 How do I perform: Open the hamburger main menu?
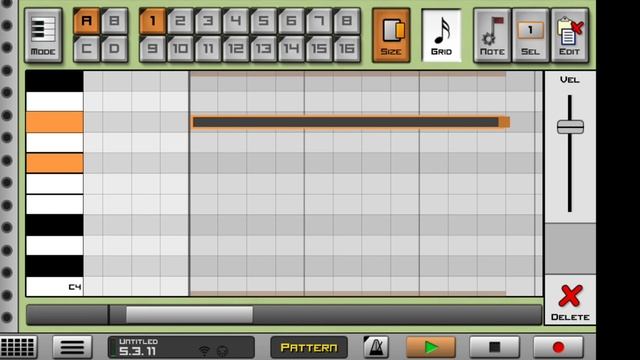[72, 347]
